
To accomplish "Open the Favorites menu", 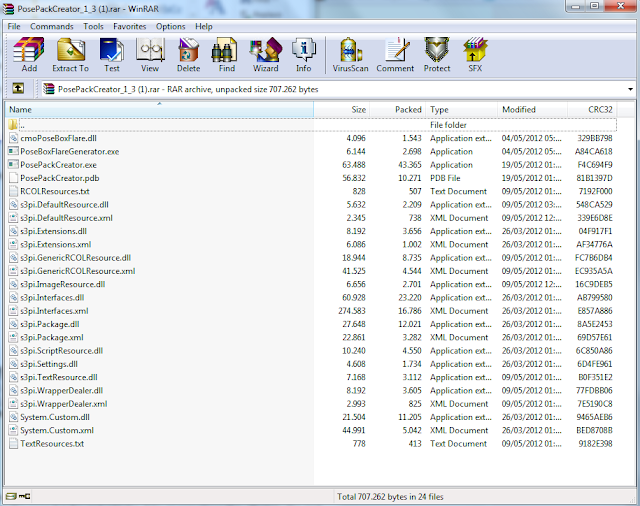I will (x=130, y=27).
